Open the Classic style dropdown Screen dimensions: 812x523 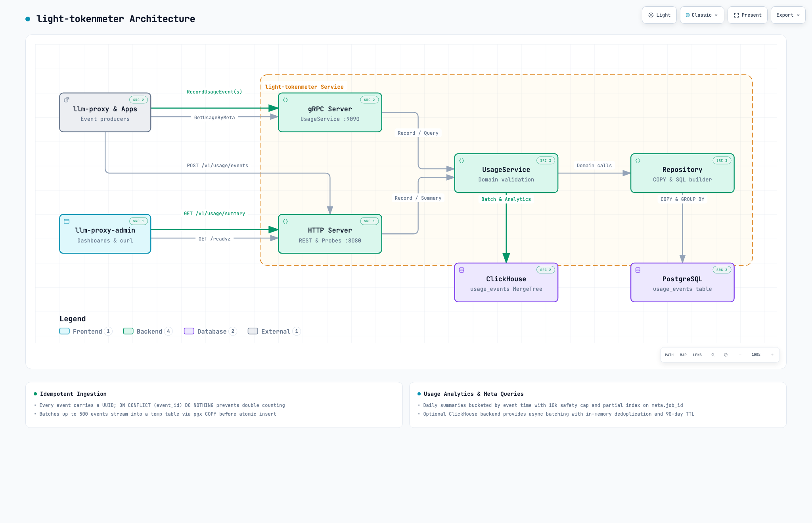(x=702, y=15)
